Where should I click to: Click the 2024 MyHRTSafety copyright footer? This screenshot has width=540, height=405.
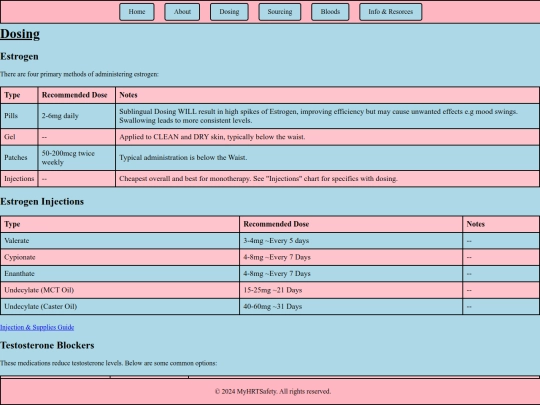(273, 392)
